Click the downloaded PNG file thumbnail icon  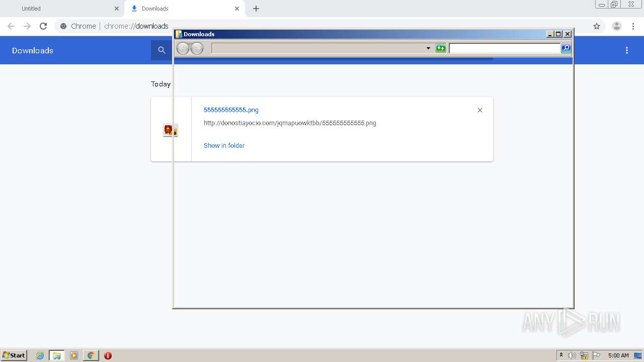[x=170, y=130]
